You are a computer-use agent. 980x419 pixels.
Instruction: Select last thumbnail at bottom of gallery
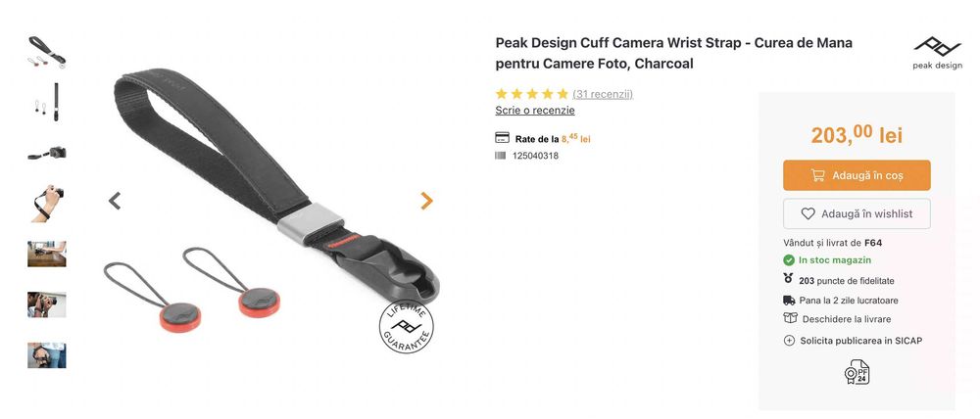click(47, 354)
